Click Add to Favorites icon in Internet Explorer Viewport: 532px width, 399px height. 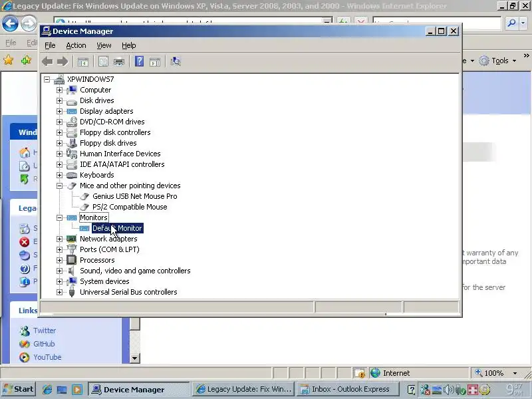pos(26,61)
